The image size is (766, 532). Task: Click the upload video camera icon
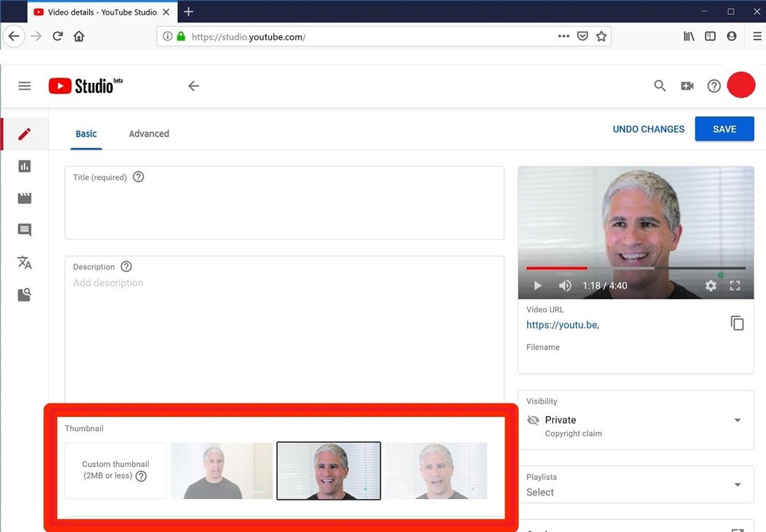[x=687, y=86]
